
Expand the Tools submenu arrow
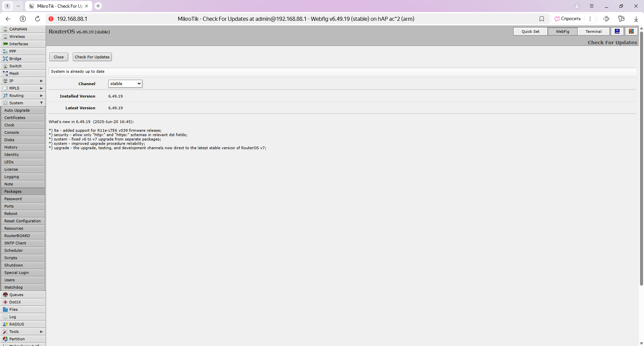coord(41,332)
